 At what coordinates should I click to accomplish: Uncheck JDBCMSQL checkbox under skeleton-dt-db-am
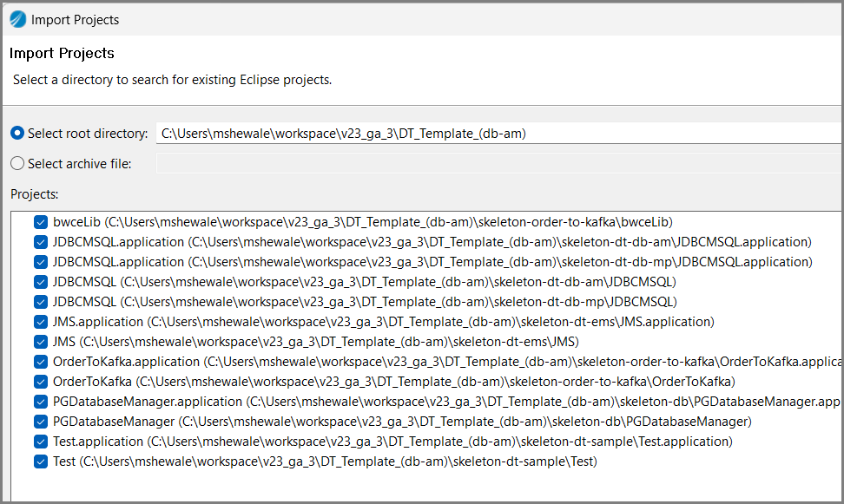[x=41, y=282]
